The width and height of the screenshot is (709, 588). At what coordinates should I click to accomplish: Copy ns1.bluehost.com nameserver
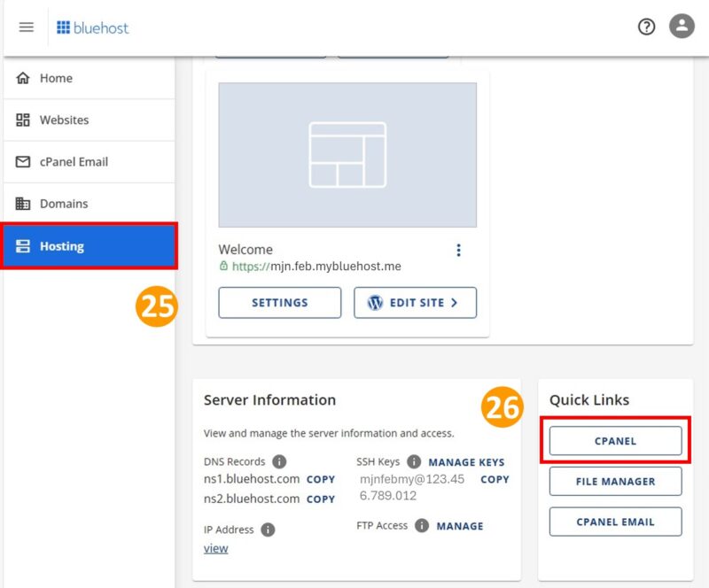tap(321, 479)
